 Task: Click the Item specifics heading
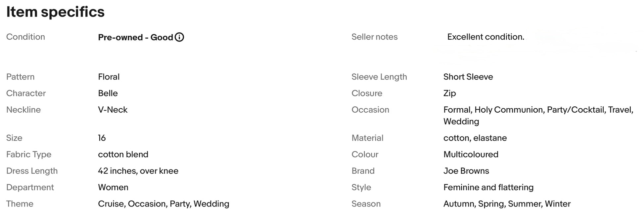point(55,12)
